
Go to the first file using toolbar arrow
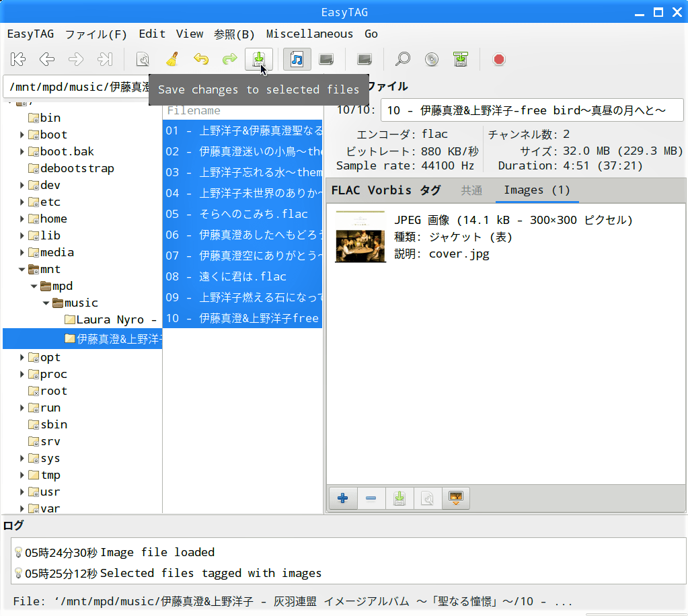[x=18, y=59]
